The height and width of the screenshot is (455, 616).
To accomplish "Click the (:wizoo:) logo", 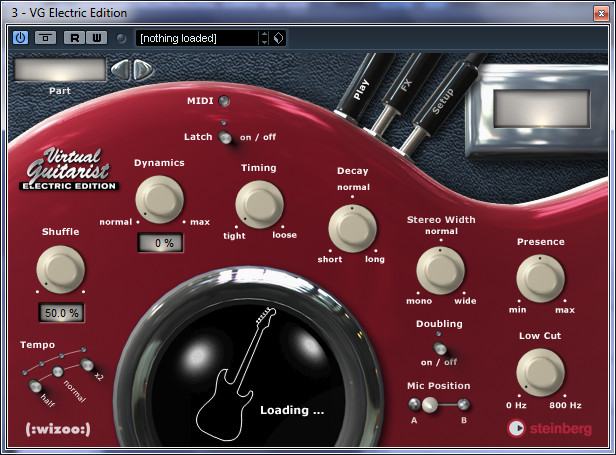I will pos(58,429).
